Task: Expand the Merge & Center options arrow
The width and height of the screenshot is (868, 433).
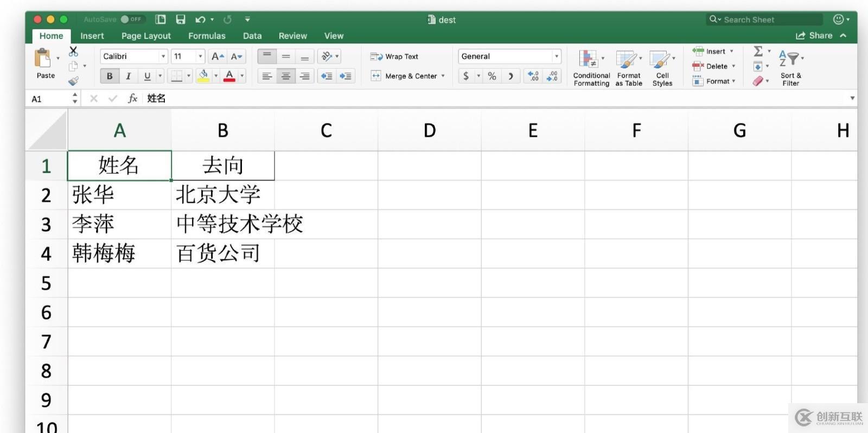Action: click(x=443, y=76)
